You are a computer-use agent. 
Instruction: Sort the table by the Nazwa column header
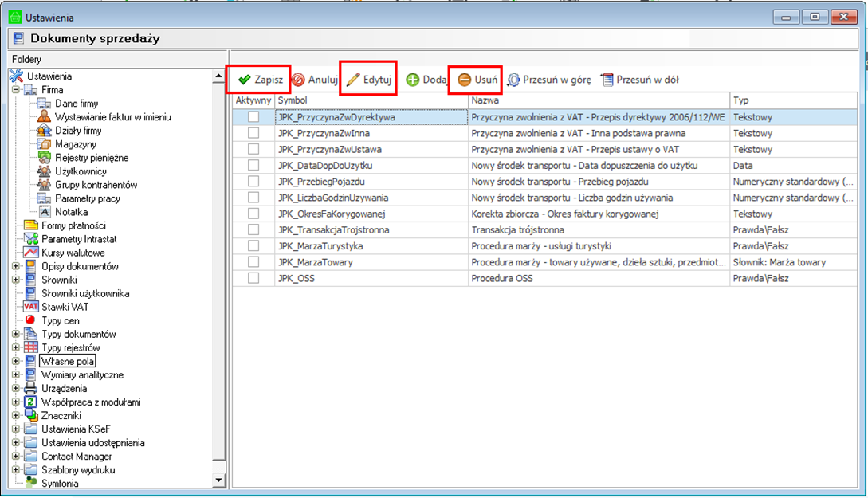[598, 100]
